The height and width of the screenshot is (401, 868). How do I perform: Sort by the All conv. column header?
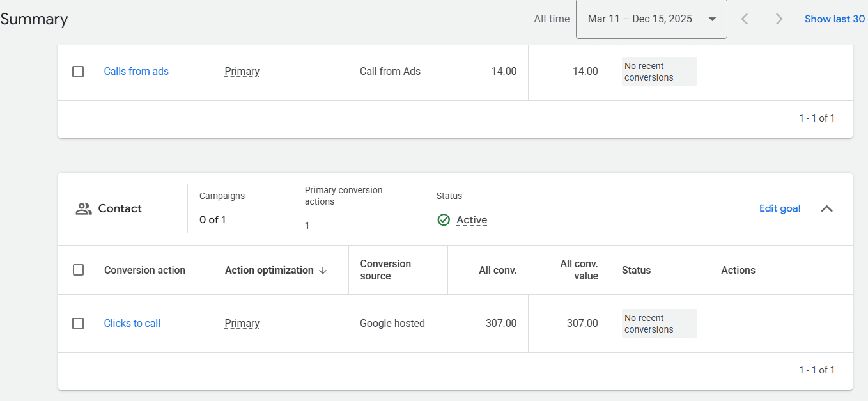(x=497, y=271)
